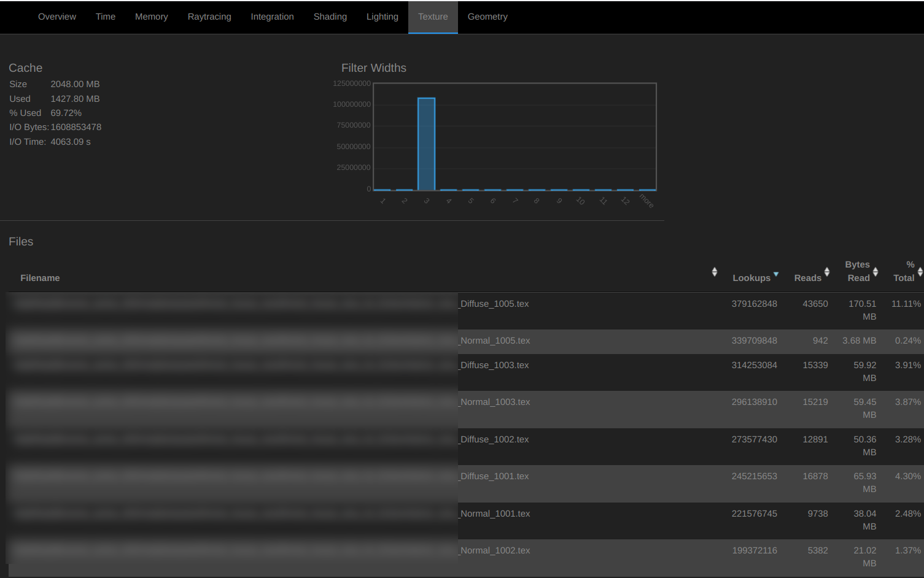Screen dimensions: 924x578
Task: Open the Memory tab
Action: (152, 17)
